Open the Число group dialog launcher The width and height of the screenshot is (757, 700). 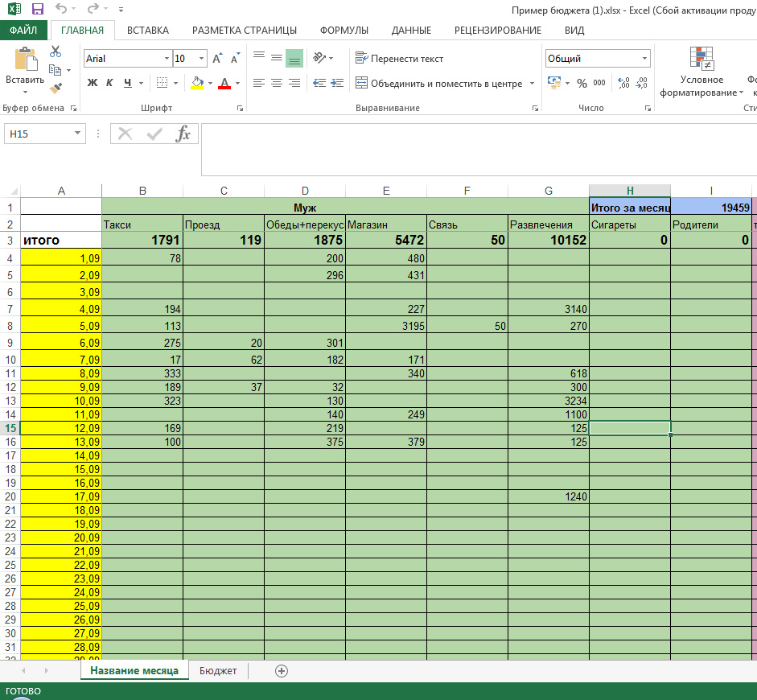(648, 109)
